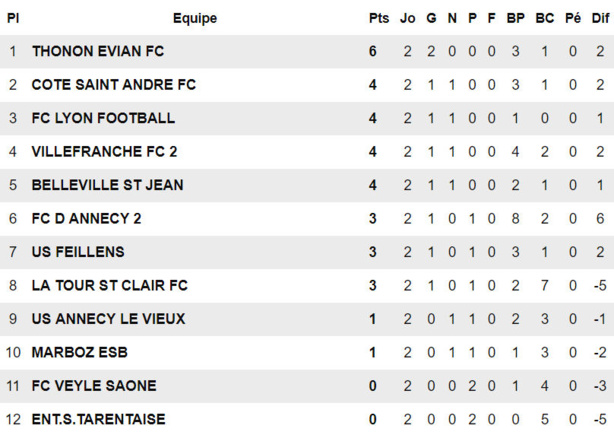Click the Dif column header
Viewport: 614px width, 435px height.
pyautogui.click(x=599, y=18)
